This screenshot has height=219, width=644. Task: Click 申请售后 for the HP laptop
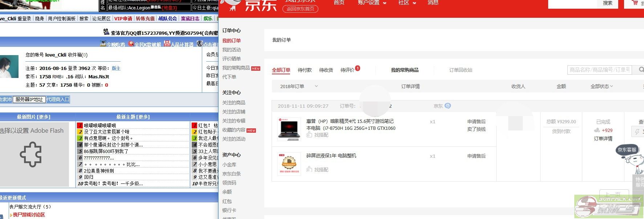(476, 121)
